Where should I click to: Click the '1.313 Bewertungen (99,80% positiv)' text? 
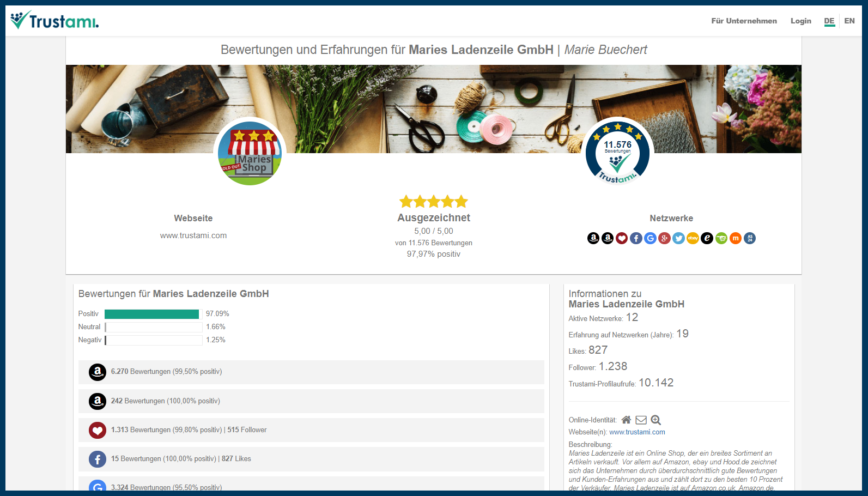coord(166,430)
